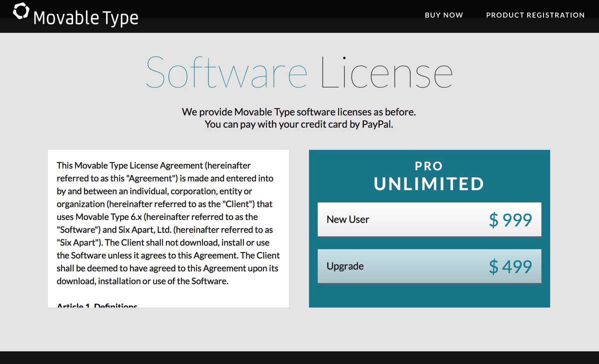
Task: Click the New User $999 purchase option
Action: (x=429, y=219)
